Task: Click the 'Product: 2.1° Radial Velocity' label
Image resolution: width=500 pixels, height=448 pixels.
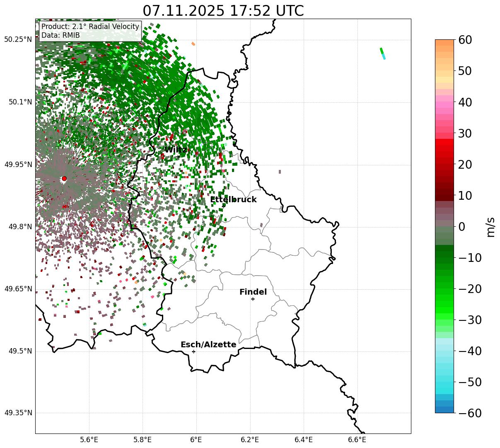Action: [90, 27]
